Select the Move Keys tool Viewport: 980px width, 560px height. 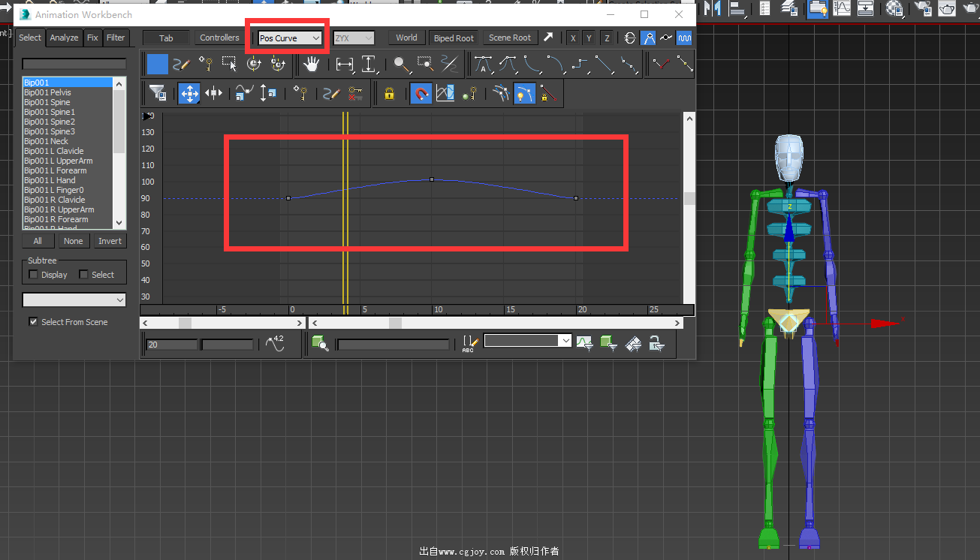[189, 94]
